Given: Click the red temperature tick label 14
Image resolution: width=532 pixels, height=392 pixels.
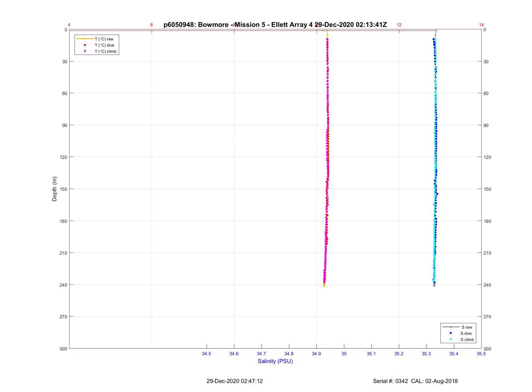Looking at the screenshot, I should (481, 25).
